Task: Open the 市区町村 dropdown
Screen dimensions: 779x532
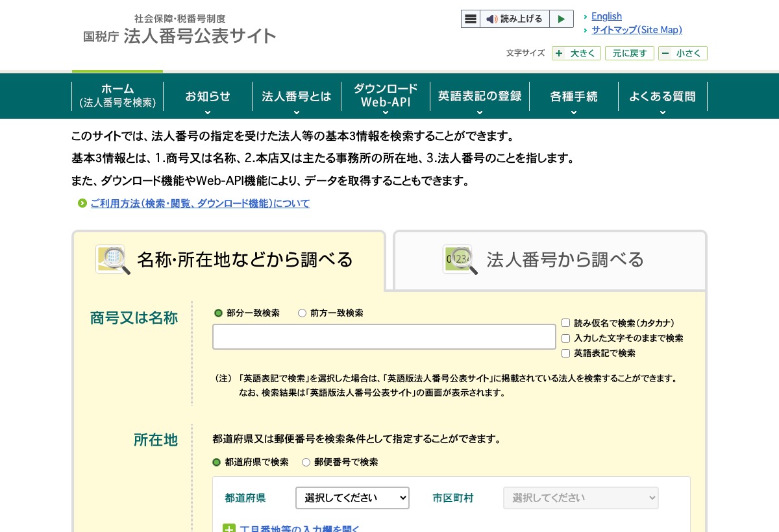Action: click(581, 498)
